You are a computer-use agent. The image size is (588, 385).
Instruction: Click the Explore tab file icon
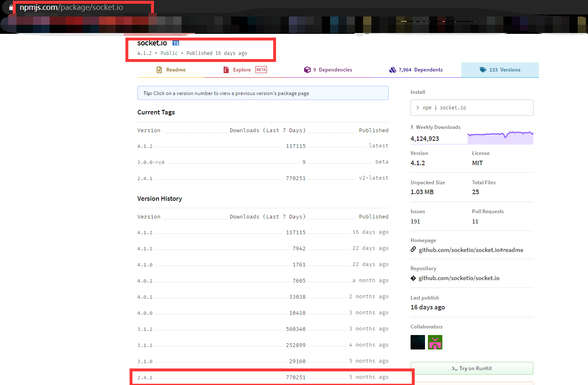226,70
